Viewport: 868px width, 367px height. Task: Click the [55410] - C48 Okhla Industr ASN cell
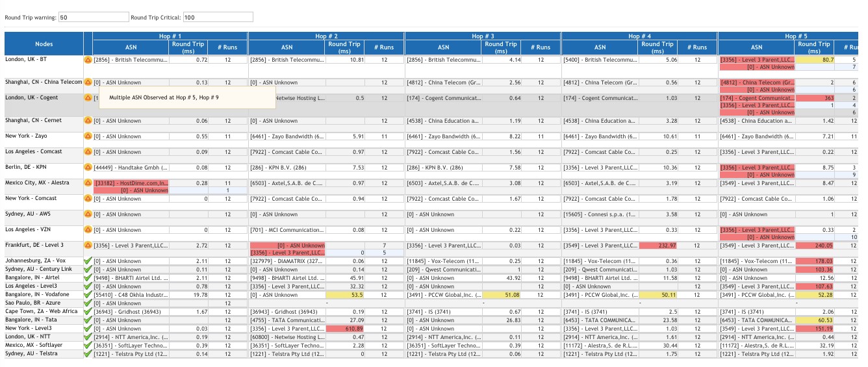131,295
